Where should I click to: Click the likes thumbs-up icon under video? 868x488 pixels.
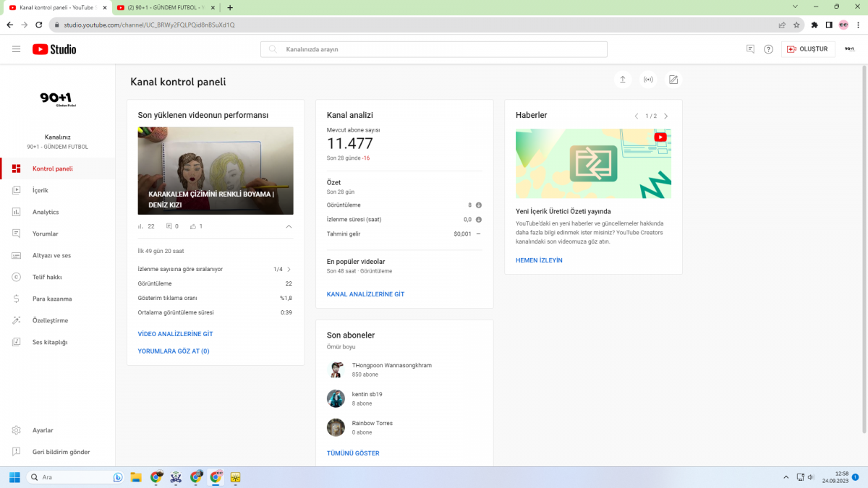[x=193, y=226]
